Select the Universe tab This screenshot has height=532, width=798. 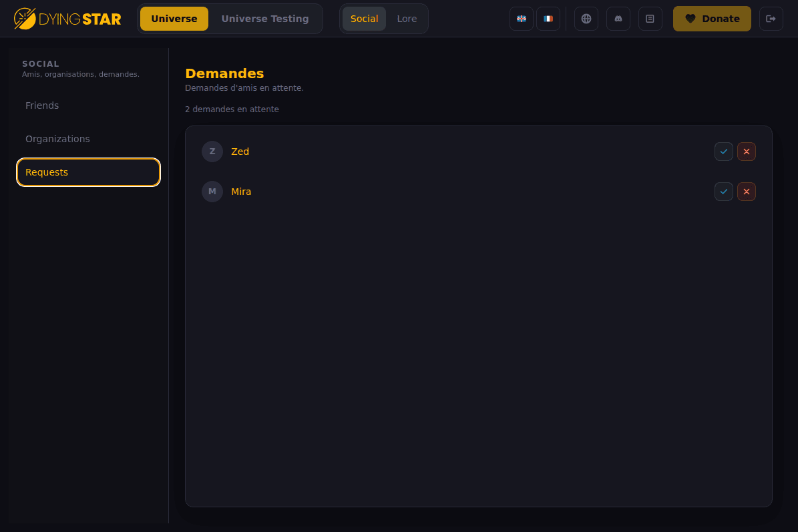pos(174,19)
